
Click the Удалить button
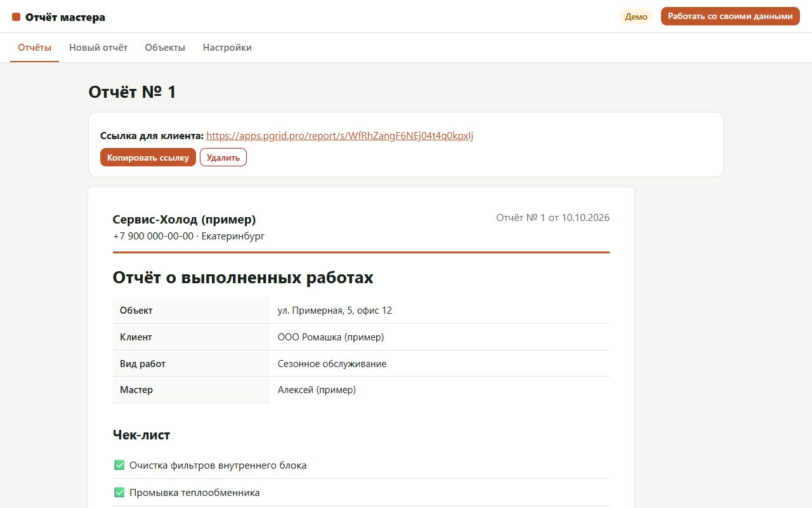point(223,157)
